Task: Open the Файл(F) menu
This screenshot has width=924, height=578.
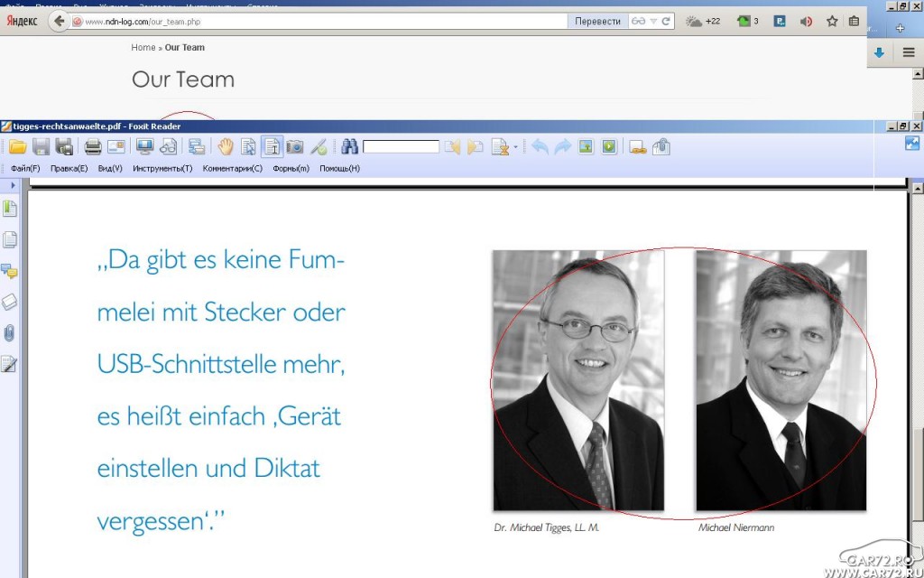Action: 25,169
